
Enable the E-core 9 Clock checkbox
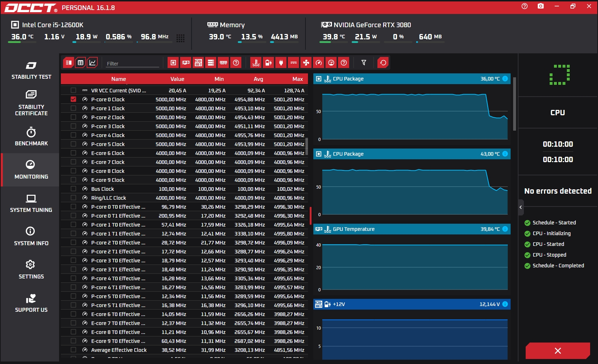73,180
